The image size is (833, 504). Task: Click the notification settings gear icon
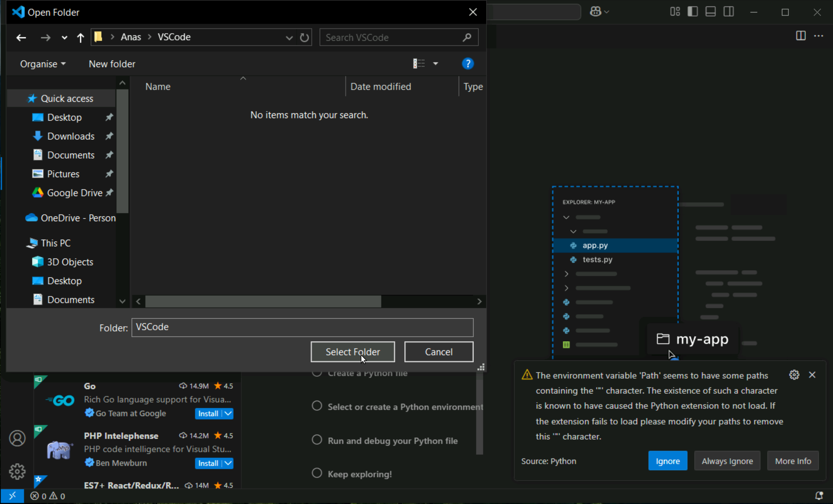794,375
